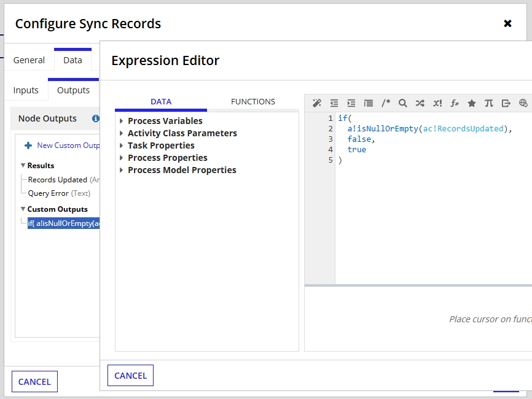Cancel the Expression Editor

tap(130, 375)
